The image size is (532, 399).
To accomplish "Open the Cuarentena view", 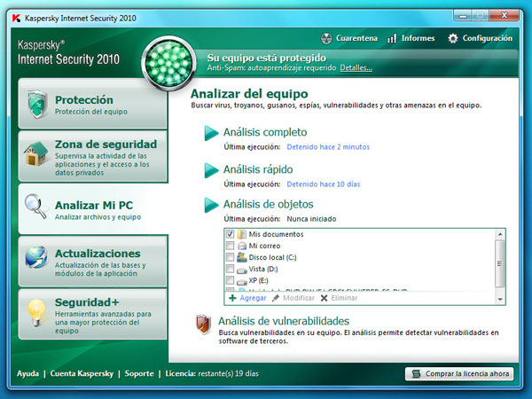I will tap(349, 38).
